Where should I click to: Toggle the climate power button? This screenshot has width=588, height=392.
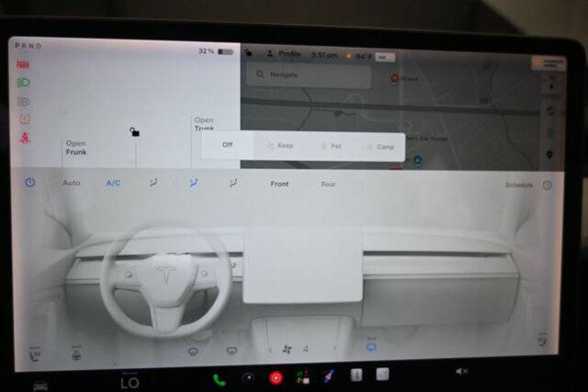click(x=30, y=183)
